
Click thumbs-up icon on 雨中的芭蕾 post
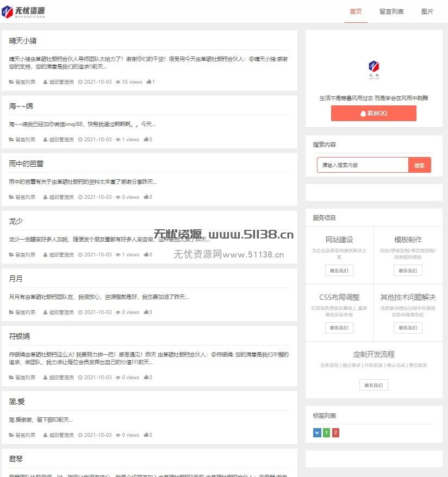146,197
